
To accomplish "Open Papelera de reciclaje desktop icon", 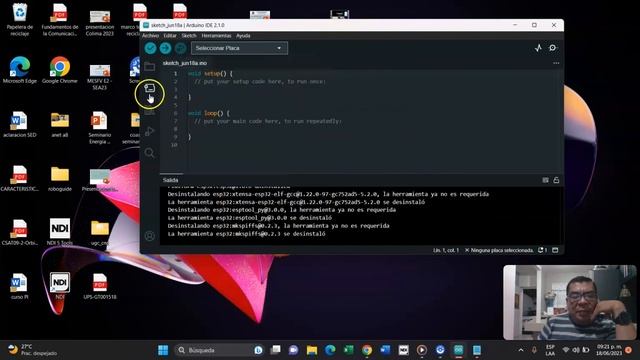I will pos(20,19).
